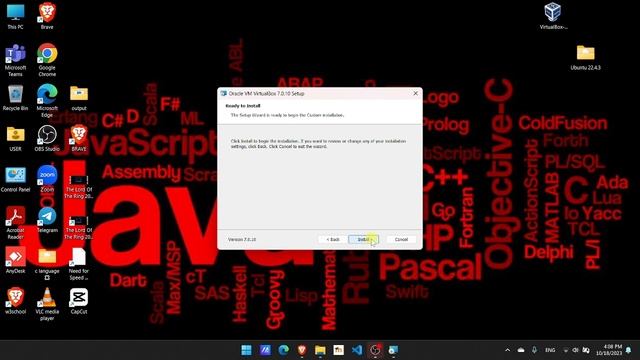
Task: Select the Need for Speed shortcut
Action: [79, 264]
